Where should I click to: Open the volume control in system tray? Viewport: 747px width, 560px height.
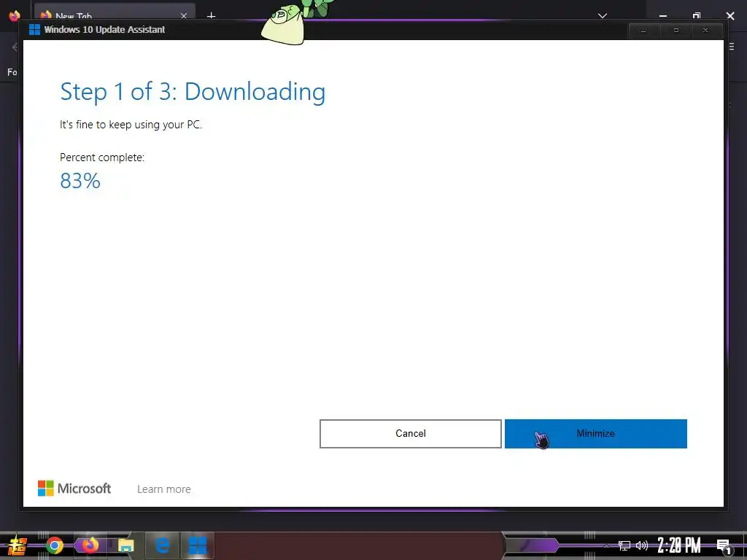click(642, 545)
